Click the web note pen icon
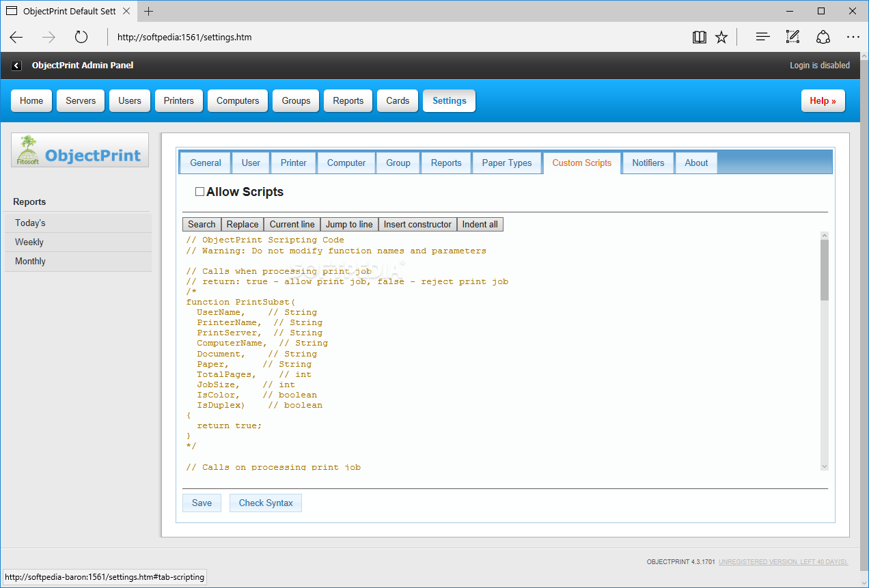This screenshot has width=869, height=588. coord(793,37)
